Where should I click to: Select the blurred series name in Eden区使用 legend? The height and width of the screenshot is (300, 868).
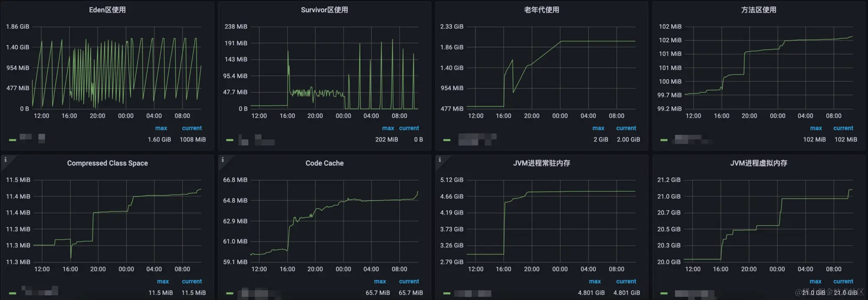coord(33,138)
